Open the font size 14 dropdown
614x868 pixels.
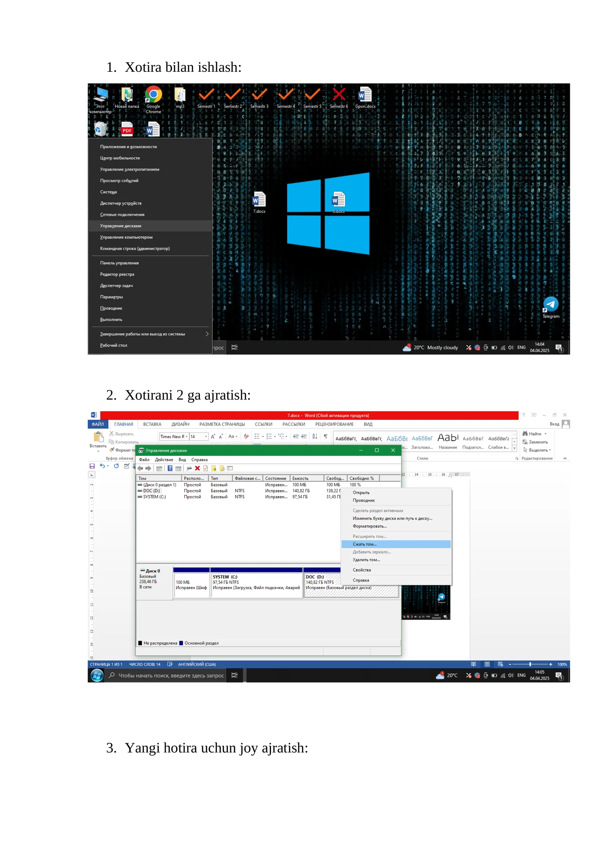pyautogui.click(x=206, y=437)
